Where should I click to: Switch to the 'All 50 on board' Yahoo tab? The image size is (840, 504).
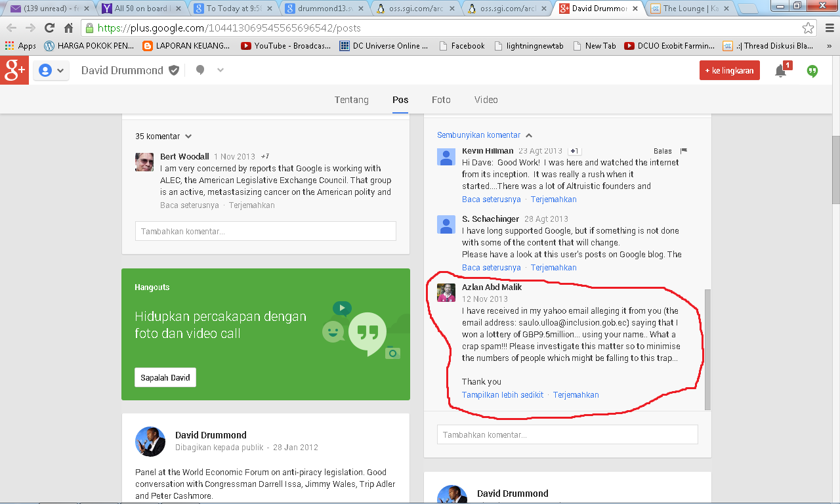pyautogui.click(x=142, y=9)
